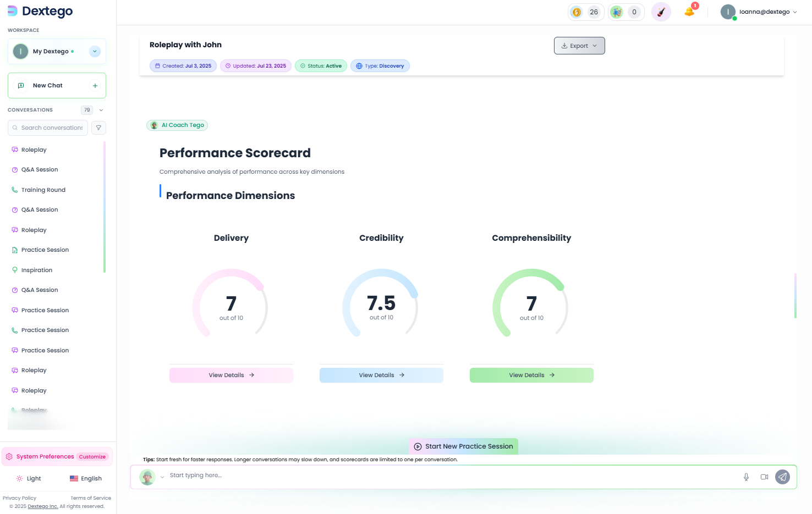Open the gold coin credits counter
The width and height of the screenshot is (812, 514).
coord(586,12)
